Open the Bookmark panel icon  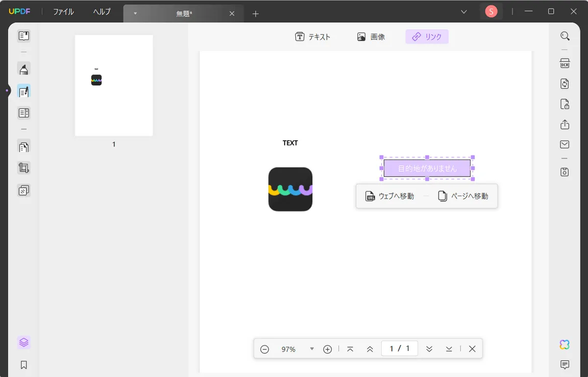(24, 365)
